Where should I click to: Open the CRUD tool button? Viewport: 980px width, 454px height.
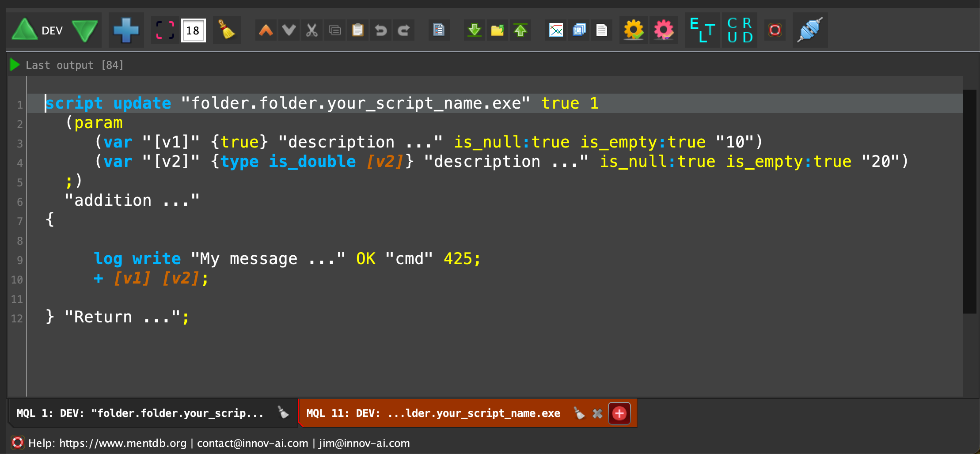pyautogui.click(x=740, y=30)
